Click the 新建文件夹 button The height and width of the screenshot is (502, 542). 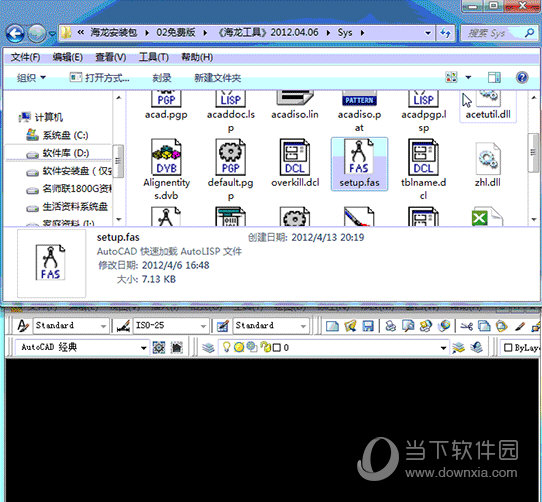click(217, 78)
